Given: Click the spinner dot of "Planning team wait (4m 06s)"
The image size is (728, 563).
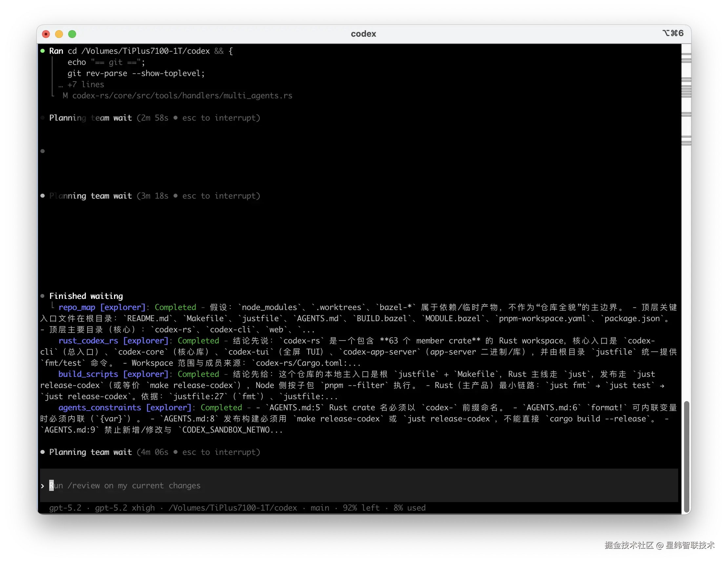Looking at the screenshot, I should tap(43, 452).
